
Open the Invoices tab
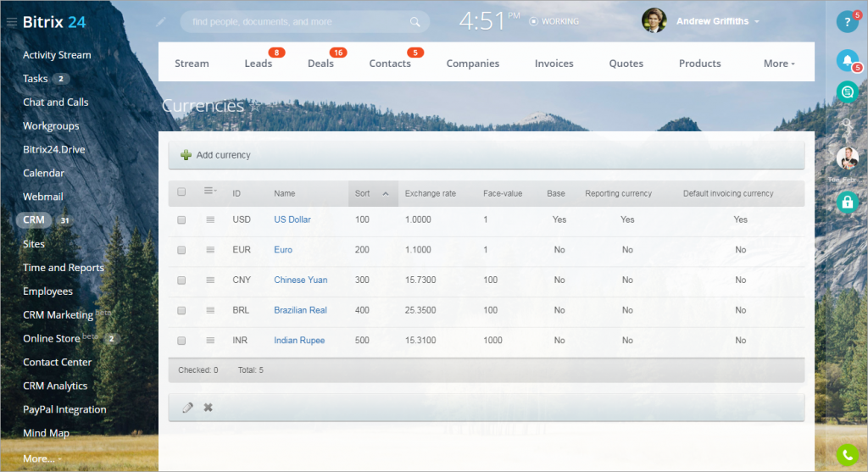[554, 64]
